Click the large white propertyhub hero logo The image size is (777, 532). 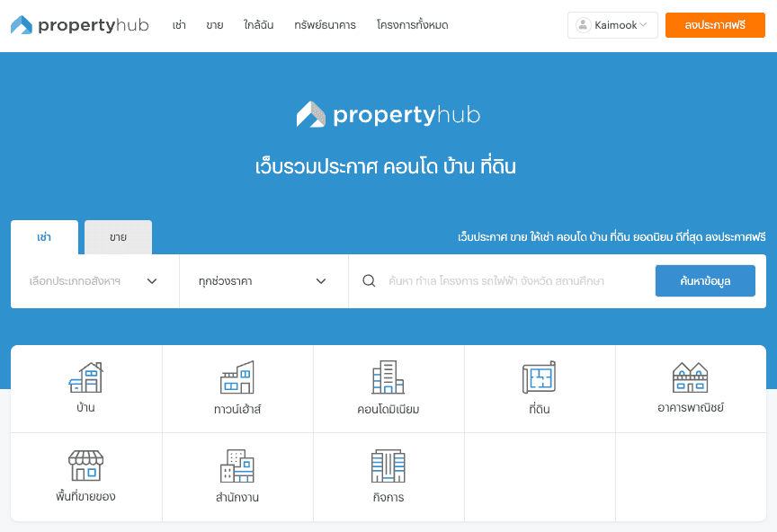(x=388, y=114)
